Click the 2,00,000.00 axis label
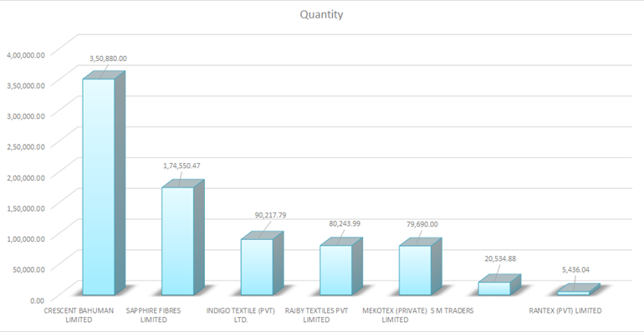 [x=26, y=177]
